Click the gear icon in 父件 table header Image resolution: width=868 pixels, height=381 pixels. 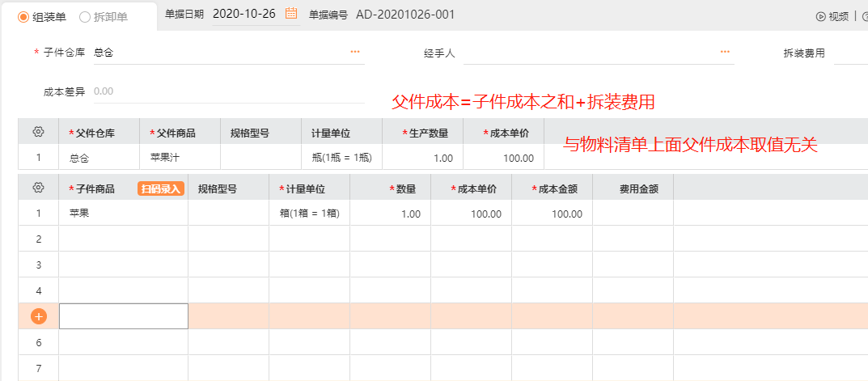(38, 132)
